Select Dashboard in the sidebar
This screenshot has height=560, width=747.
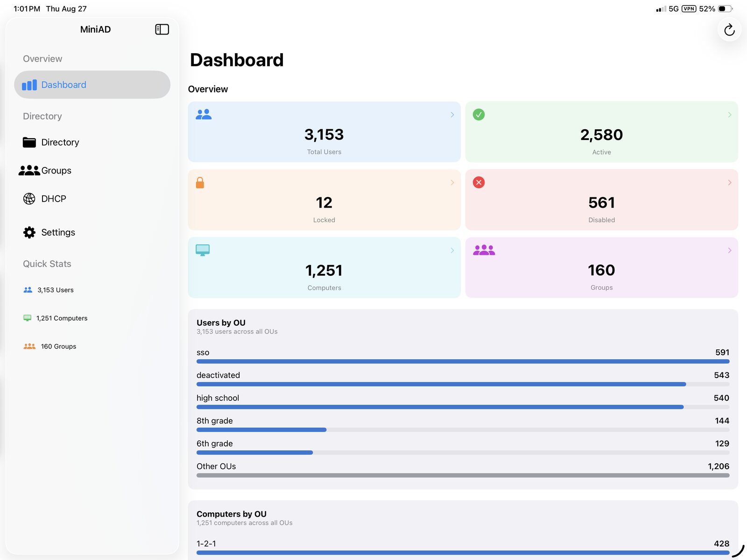pyautogui.click(x=92, y=85)
